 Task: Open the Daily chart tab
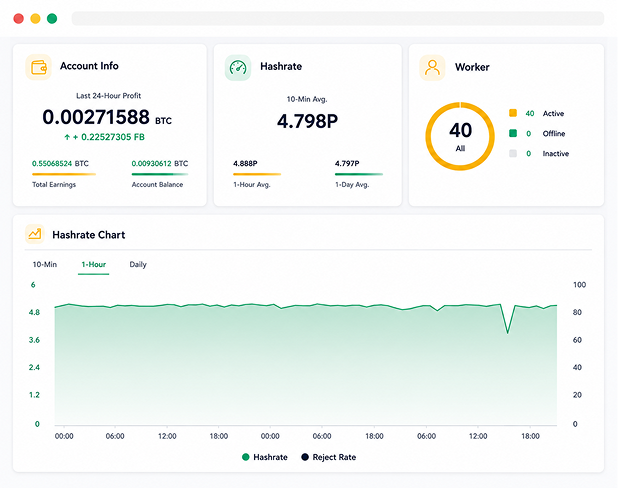tap(138, 264)
